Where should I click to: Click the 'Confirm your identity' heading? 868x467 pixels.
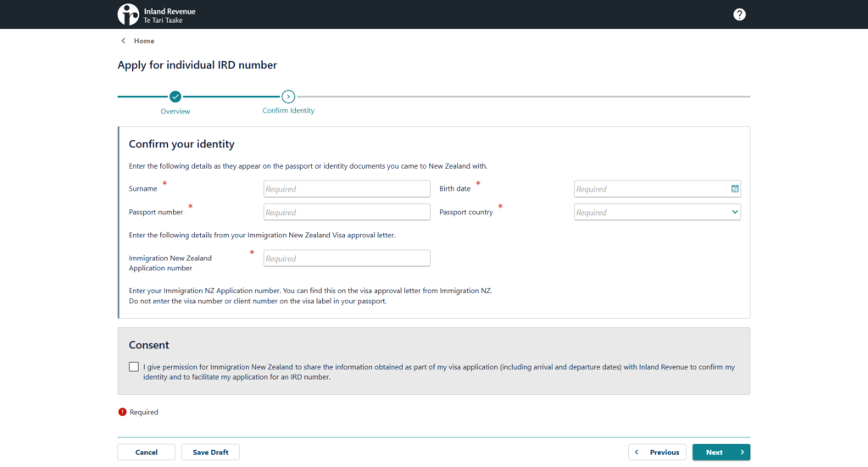[181, 144]
